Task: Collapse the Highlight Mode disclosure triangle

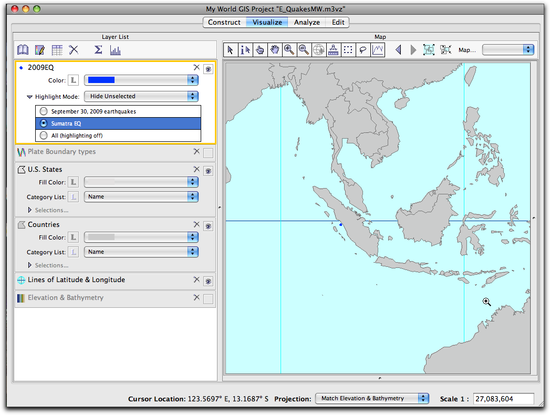Action: [30, 97]
